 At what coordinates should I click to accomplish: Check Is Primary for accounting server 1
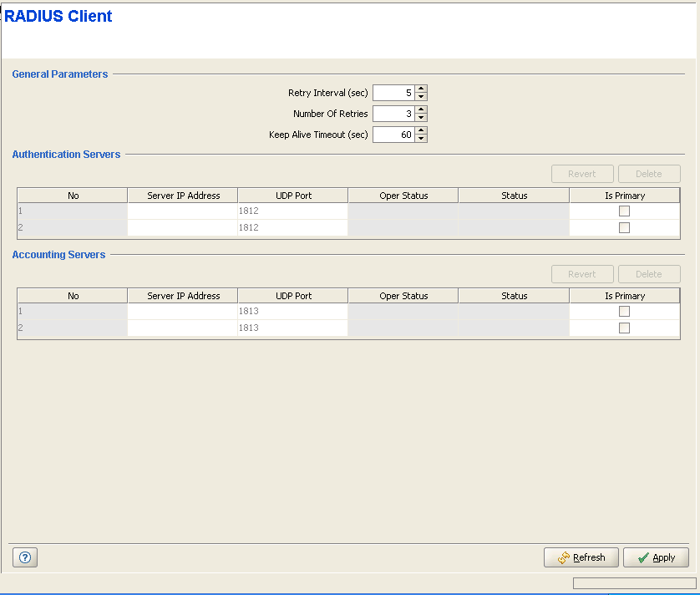point(624,312)
